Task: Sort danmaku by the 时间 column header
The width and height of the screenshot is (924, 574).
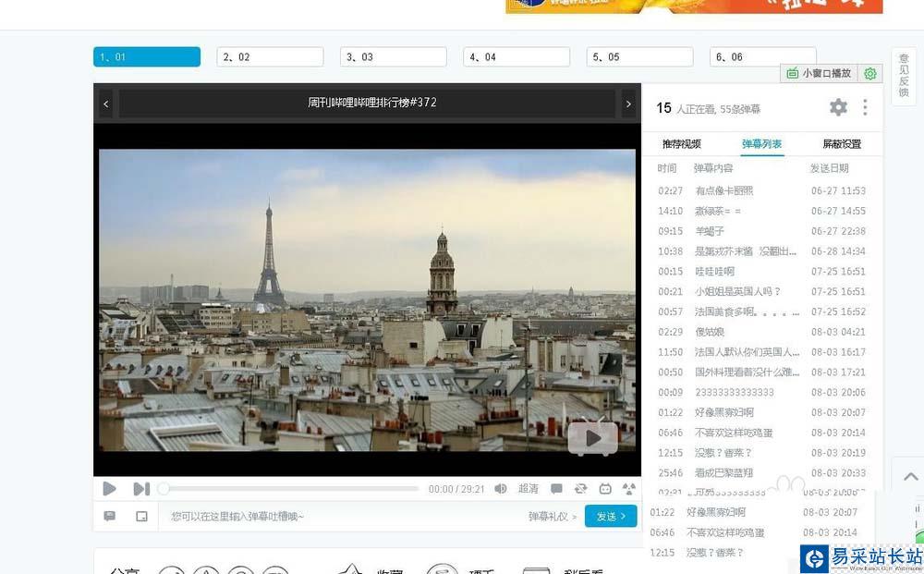Action: pyautogui.click(x=667, y=168)
